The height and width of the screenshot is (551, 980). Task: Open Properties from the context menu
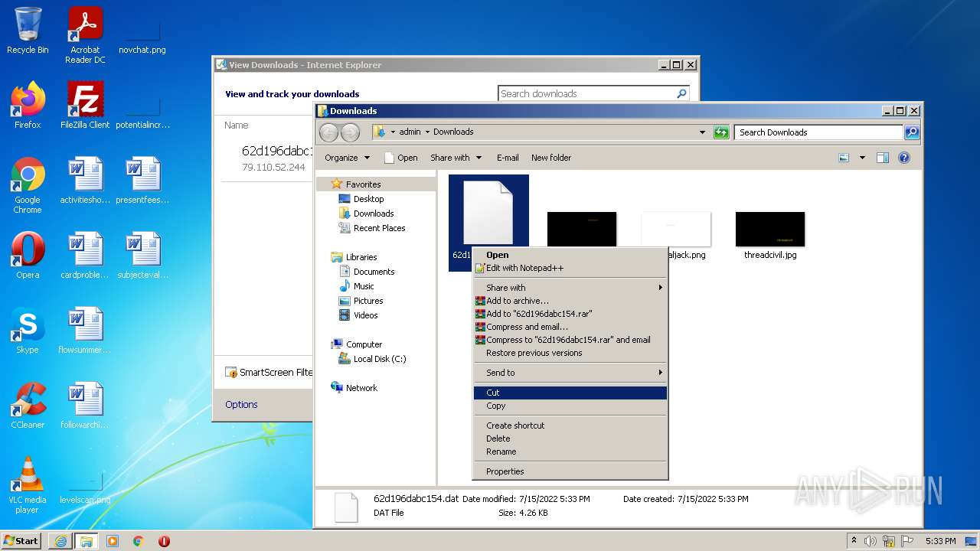[570, 471]
